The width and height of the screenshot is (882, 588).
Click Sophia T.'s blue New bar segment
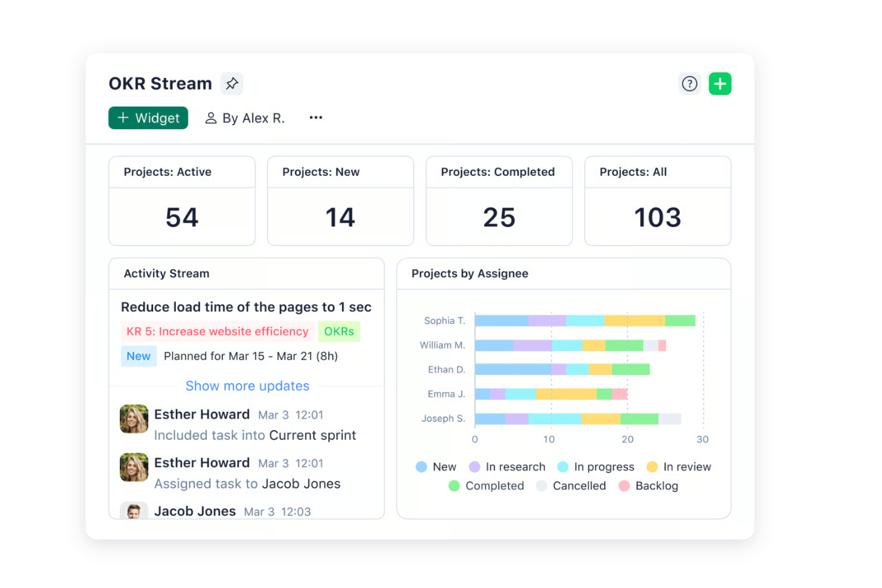(x=502, y=321)
